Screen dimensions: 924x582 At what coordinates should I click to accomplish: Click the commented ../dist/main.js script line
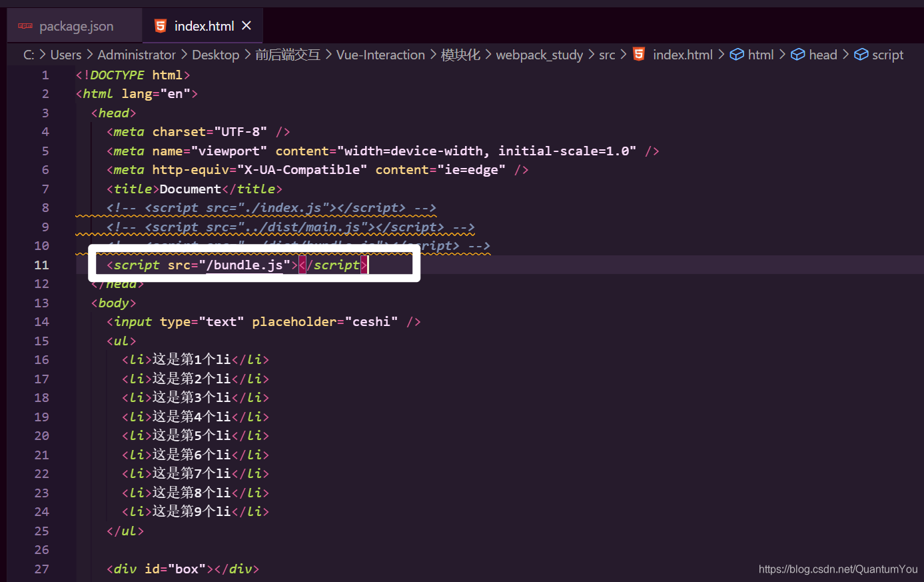pos(290,227)
